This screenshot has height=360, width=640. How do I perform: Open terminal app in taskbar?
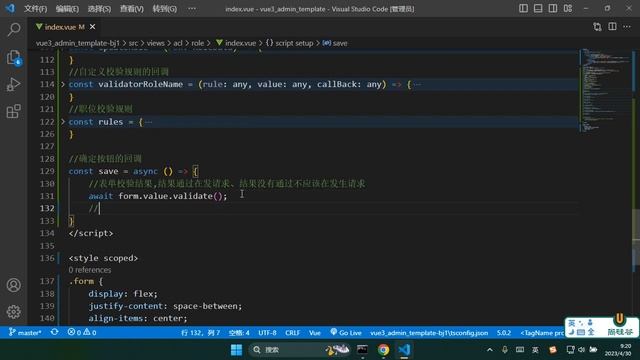[x=362, y=350]
